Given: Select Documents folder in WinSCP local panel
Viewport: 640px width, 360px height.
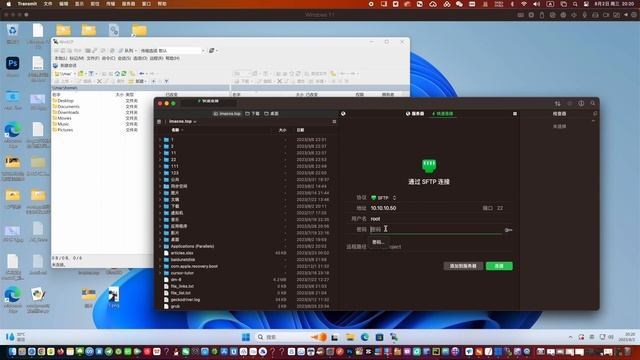Looking at the screenshot, I should pos(69,106).
